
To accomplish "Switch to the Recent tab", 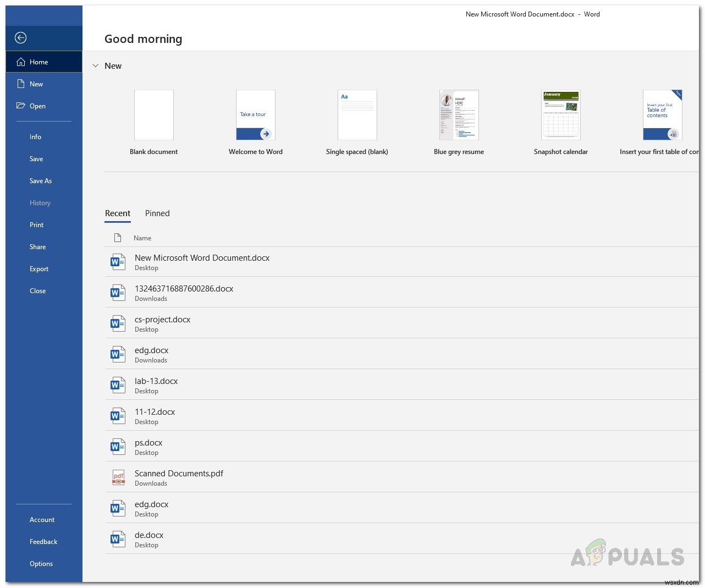I will click(x=118, y=213).
